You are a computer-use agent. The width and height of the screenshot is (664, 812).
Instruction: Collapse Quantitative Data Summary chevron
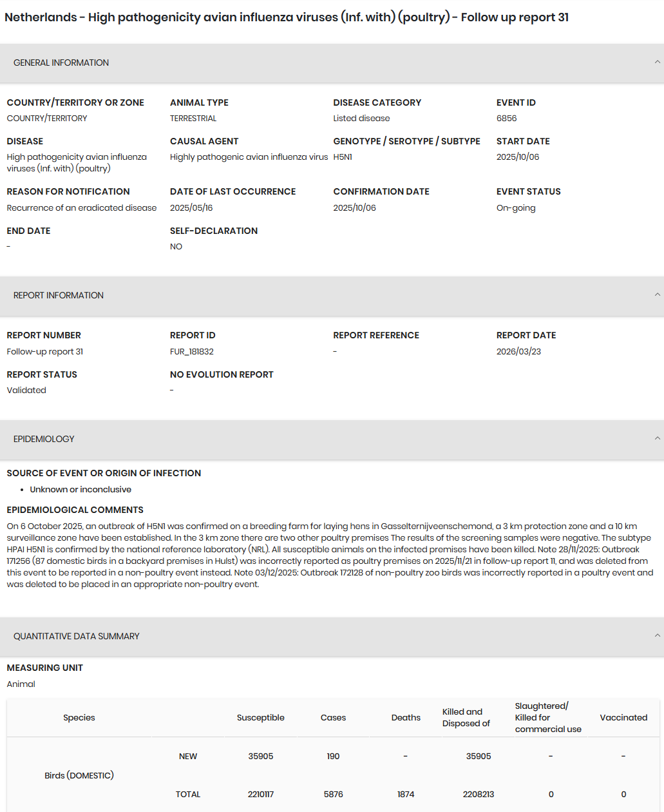[x=657, y=636]
